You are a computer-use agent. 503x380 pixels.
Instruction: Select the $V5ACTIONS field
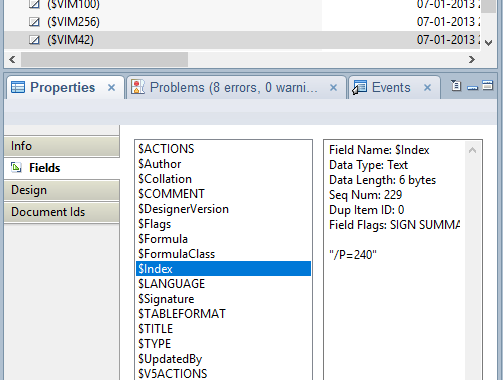[223, 374]
